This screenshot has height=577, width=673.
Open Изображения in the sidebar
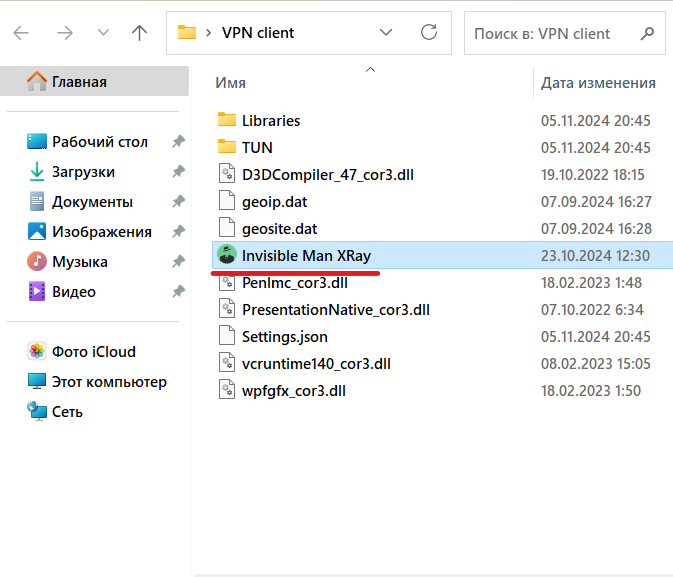[x=102, y=232]
